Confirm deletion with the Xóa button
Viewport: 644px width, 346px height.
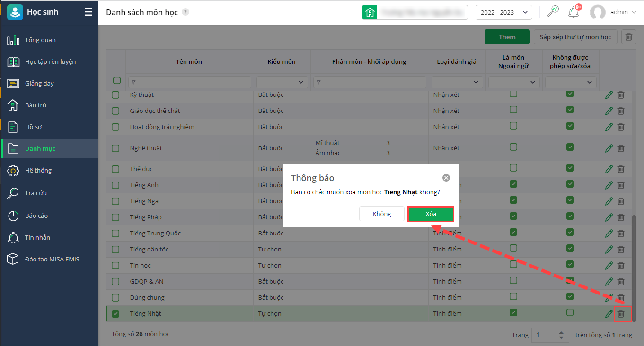tap(431, 214)
